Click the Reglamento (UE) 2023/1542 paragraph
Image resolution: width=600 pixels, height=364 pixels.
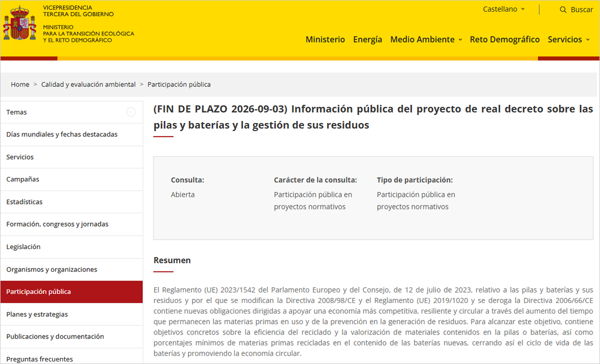pos(373,321)
